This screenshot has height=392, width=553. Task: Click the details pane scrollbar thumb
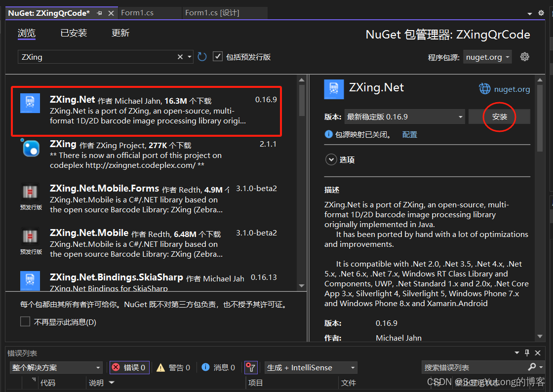tap(540, 118)
